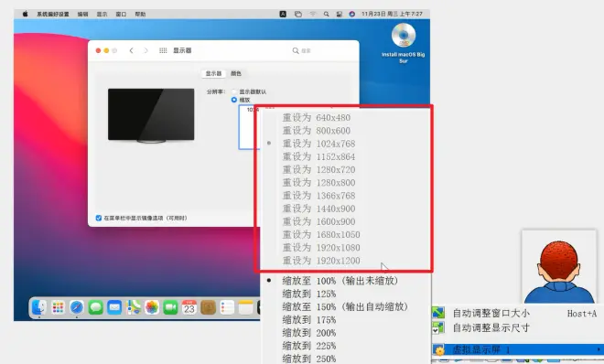Go forward in System Preferences

tap(146, 50)
